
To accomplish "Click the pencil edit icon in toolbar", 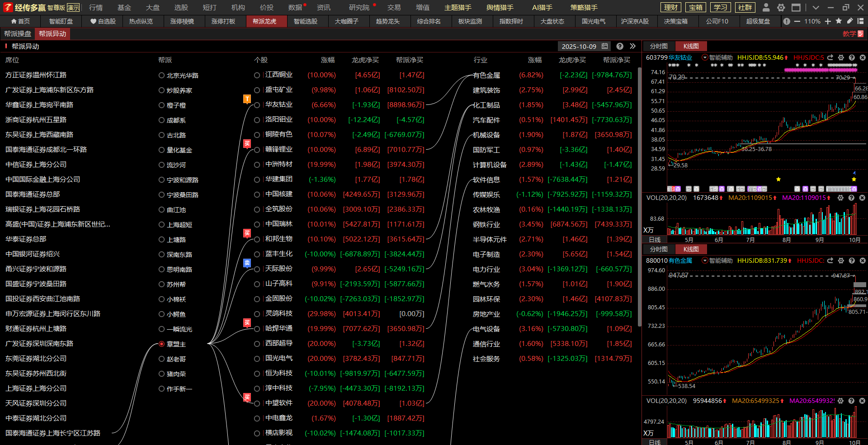I will click(x=850, y=21).
